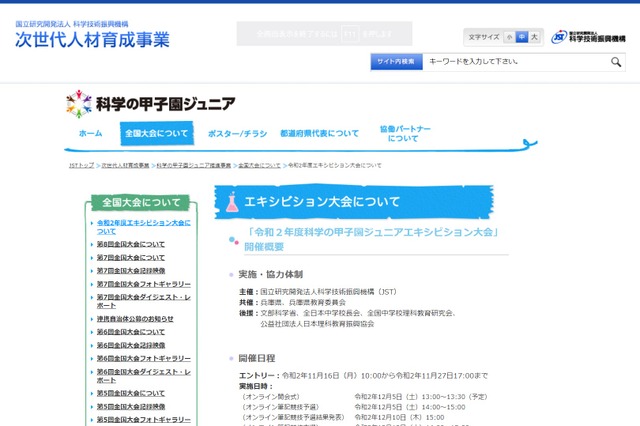Click the keyword search input field

515,62
